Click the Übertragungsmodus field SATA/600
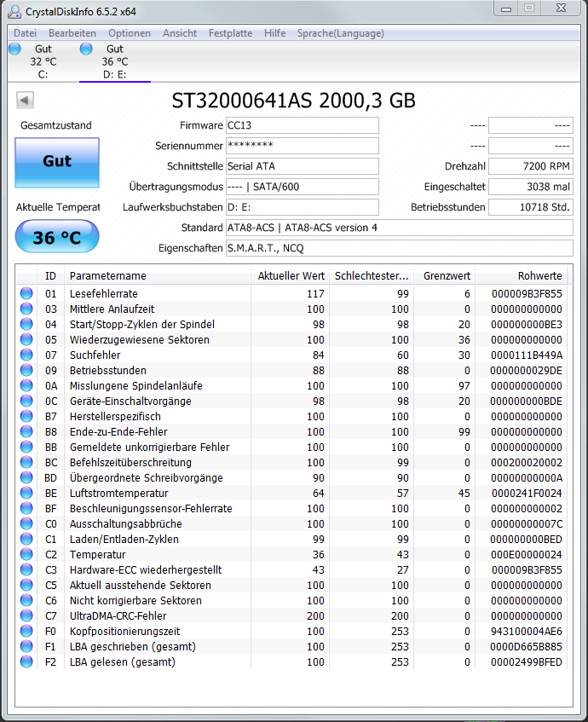The width and height of the screenshot is (588, 722). [x=302, y=187]
